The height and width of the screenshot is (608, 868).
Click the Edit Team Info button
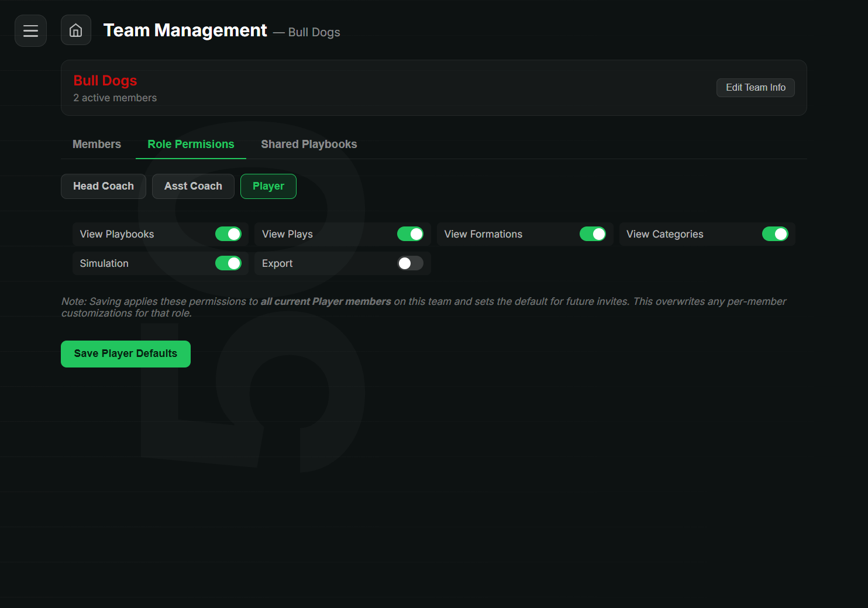point(756,88)
